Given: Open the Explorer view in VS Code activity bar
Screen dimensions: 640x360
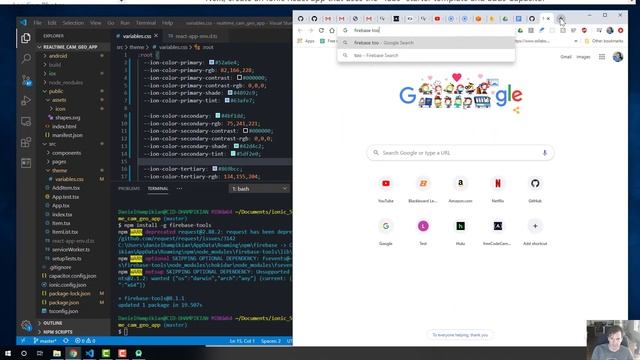Looking at the screenshot, I should tap(26, 38).
